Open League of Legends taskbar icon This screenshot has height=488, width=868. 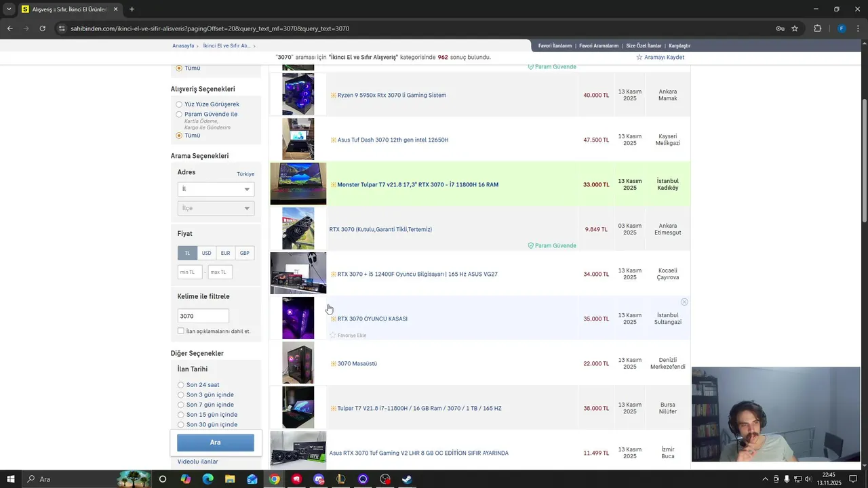(341, 479)
